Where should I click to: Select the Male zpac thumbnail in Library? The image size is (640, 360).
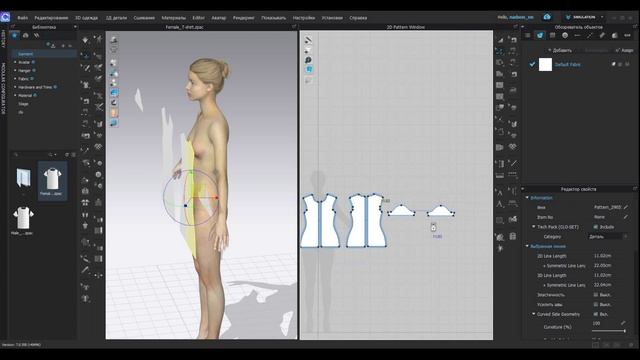pyautogui.click(x=23, y=220)
